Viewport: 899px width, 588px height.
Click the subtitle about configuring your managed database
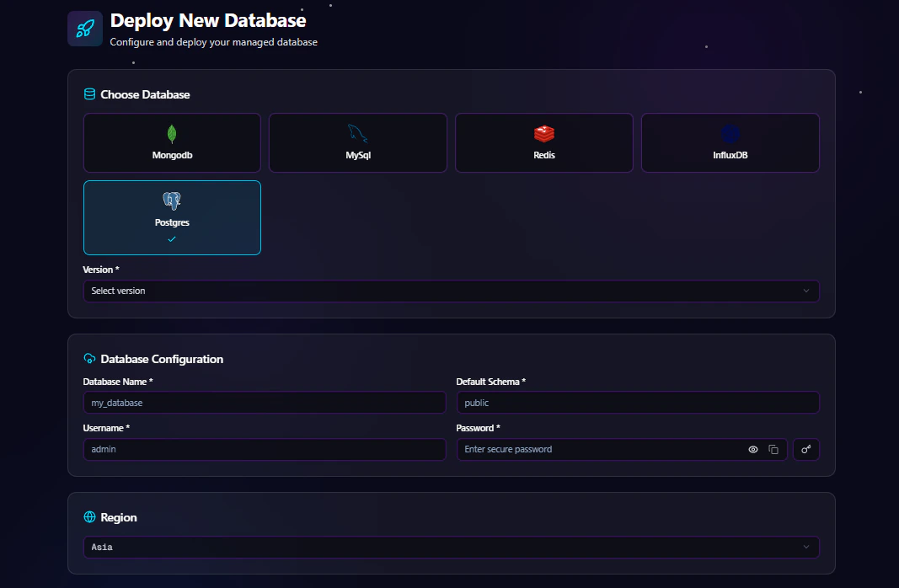coord(213,42)
